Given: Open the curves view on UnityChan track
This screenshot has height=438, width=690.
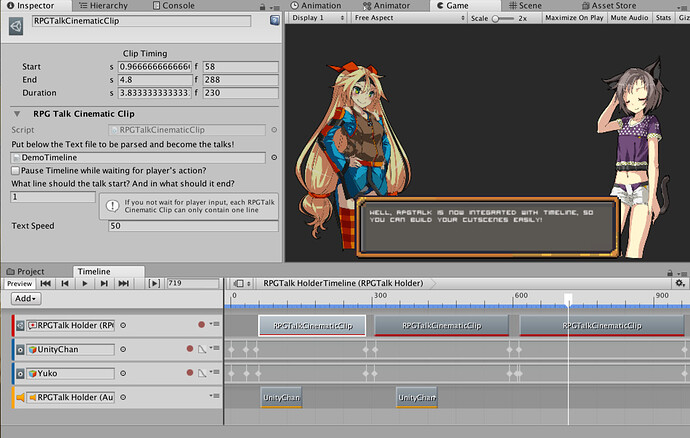Looking at the screenshot, I should click(202, 349).
